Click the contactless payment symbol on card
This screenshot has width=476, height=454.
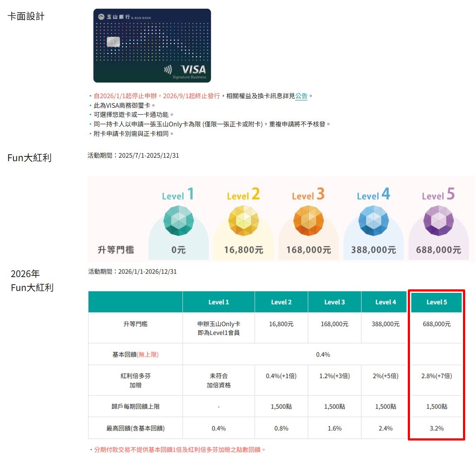click(168, 70)
